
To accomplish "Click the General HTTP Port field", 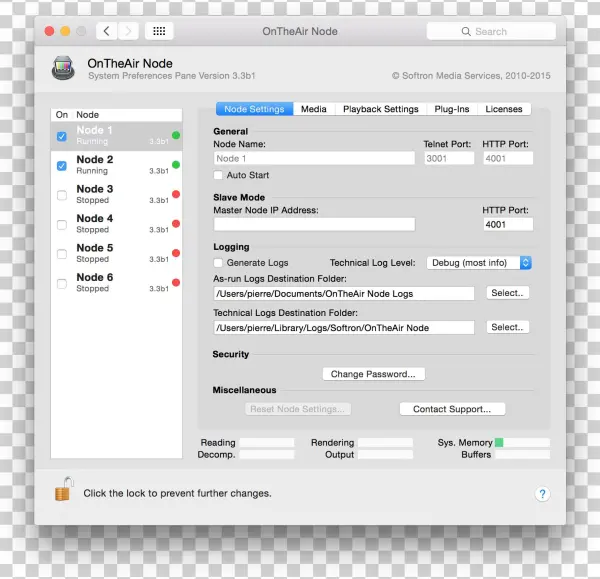I will click(508, 158).
